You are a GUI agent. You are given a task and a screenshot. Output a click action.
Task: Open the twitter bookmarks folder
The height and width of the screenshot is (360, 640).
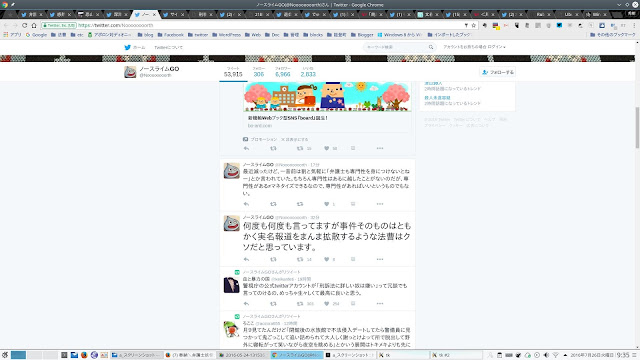(x=198, y=35)
